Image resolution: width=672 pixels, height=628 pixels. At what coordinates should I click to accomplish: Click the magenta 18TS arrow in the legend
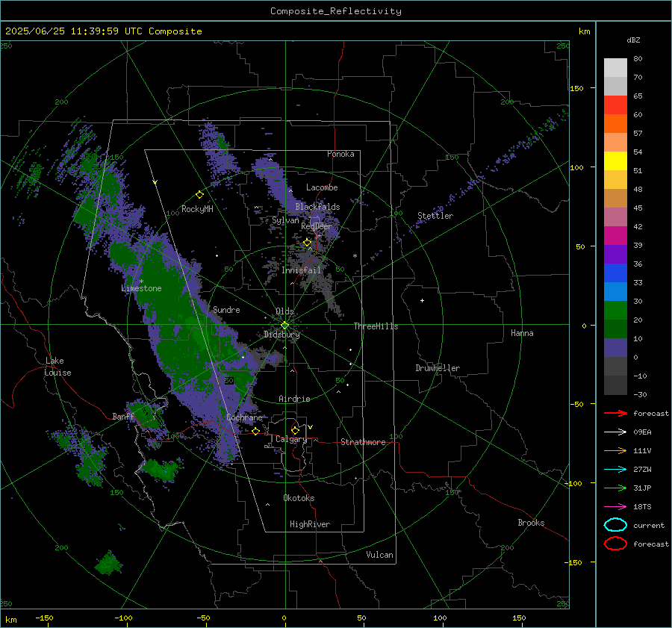[615, 507]
